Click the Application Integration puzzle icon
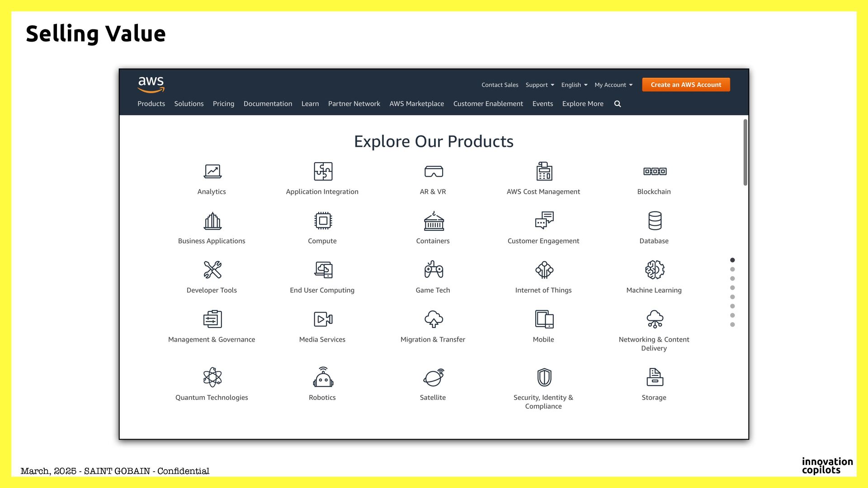The image size is (868, 488). pyautogui.click(x=323, y=172)
